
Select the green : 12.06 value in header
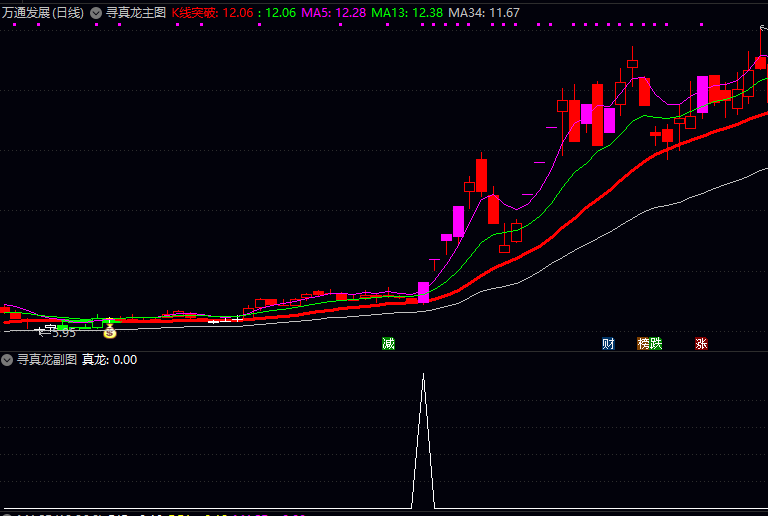[x=277, y=13]
